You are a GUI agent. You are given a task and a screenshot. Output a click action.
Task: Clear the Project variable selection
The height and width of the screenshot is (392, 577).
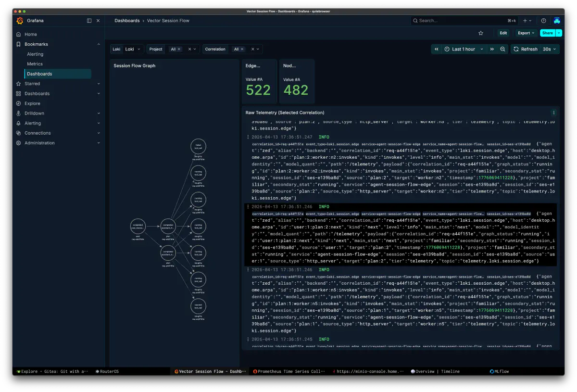pos(189,49)
